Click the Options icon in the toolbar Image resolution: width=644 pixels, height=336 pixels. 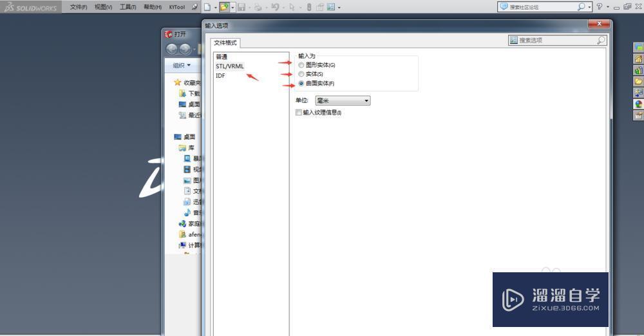[x=330, y=7]
